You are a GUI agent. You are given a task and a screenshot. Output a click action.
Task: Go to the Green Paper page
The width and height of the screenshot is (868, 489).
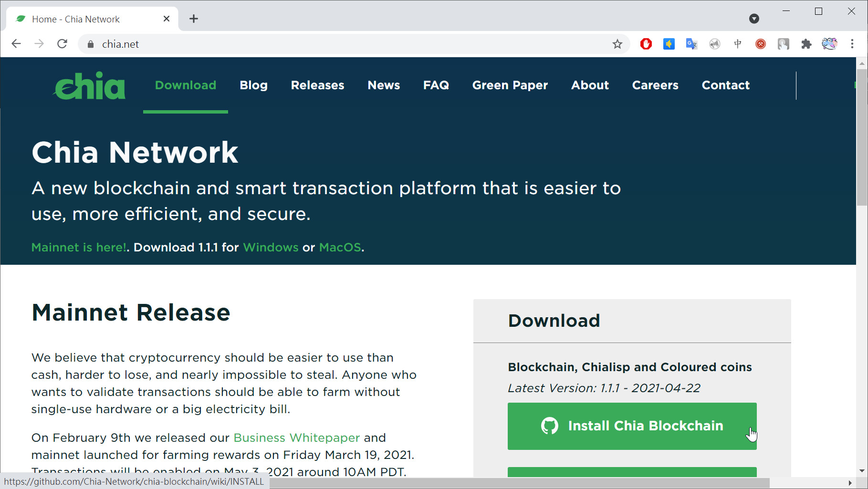(x=510, y=85)
